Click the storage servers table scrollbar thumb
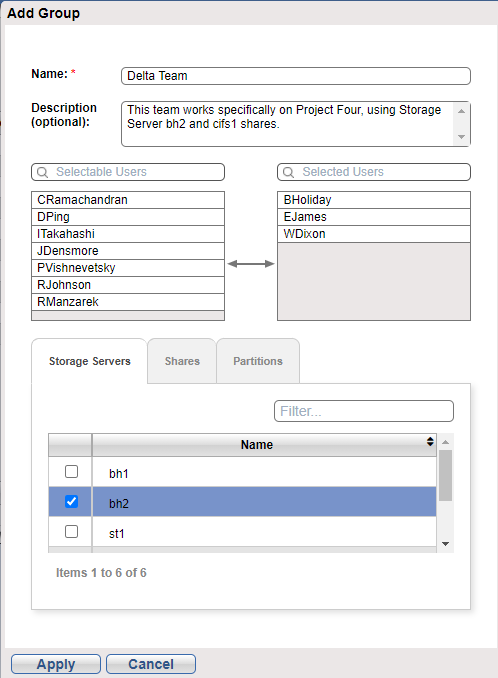This screenshot has height=678, width=498. [445, 476]
